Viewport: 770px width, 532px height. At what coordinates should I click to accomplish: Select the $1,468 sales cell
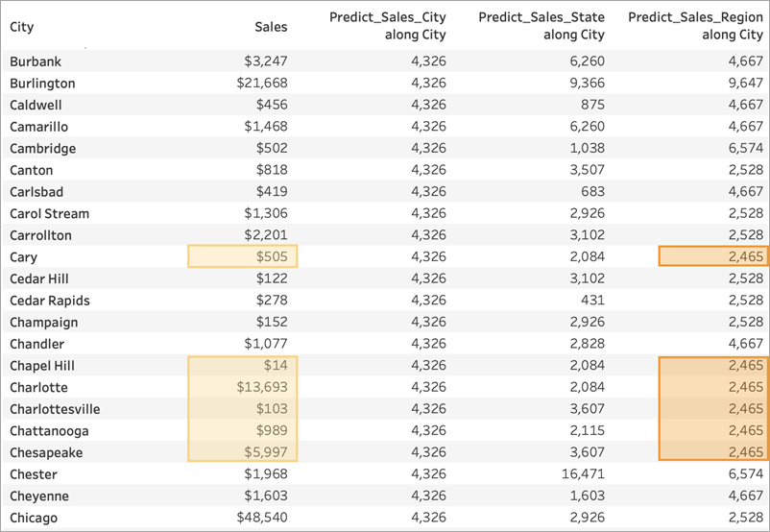pyautogui.click(x=266, y=126)
